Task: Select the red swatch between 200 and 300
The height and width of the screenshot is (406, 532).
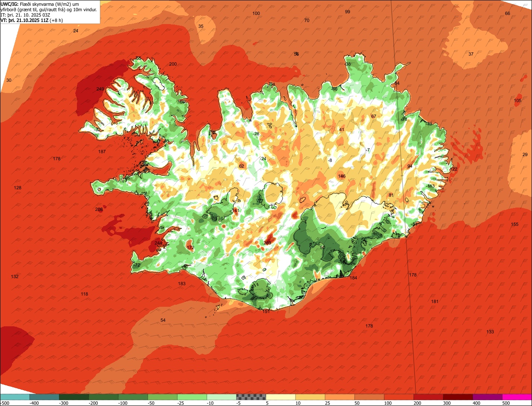Action: pyautogui.click(x=428, y=397)
